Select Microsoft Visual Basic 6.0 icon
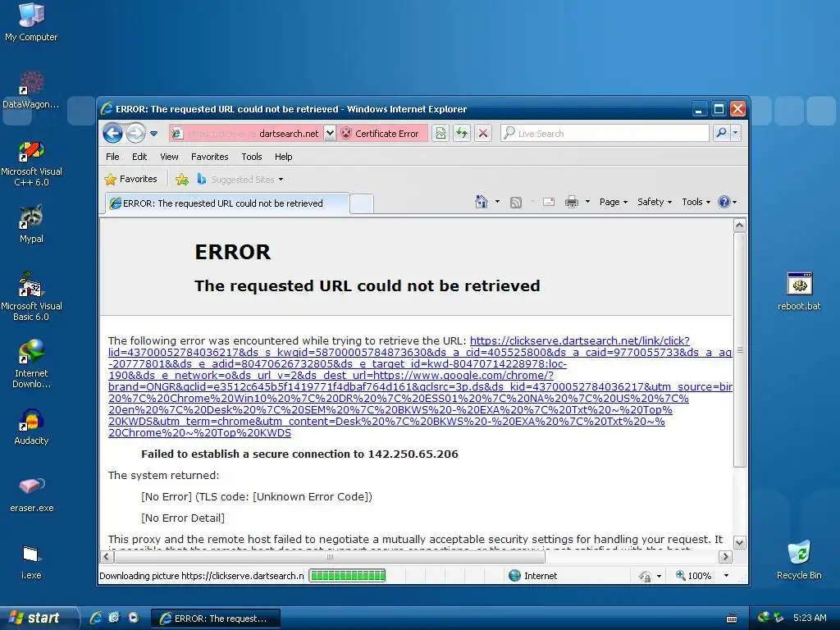840x630 pixels. click(31, 295)
